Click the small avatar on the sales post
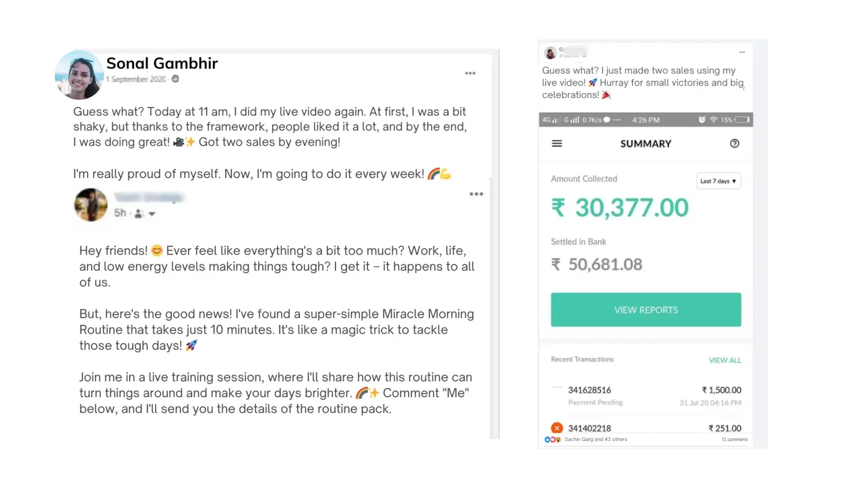The image size is (868, 488). tap(550, 53)
